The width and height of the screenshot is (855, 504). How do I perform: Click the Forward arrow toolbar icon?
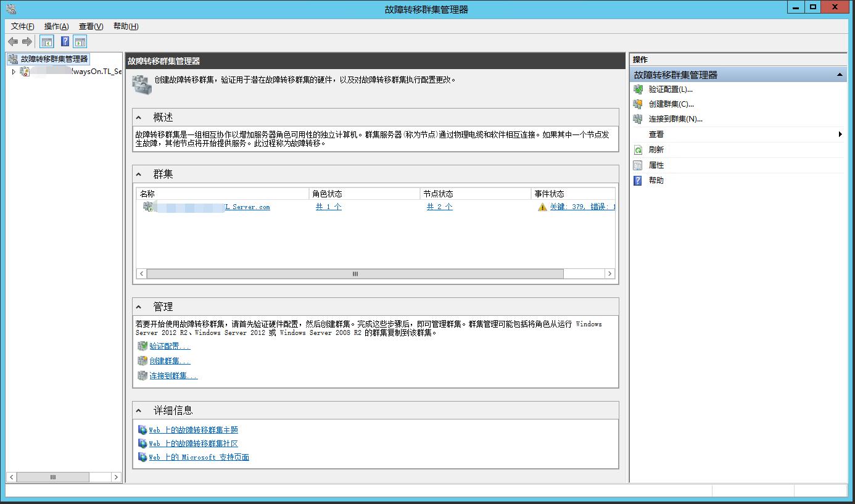coord(27,41)
